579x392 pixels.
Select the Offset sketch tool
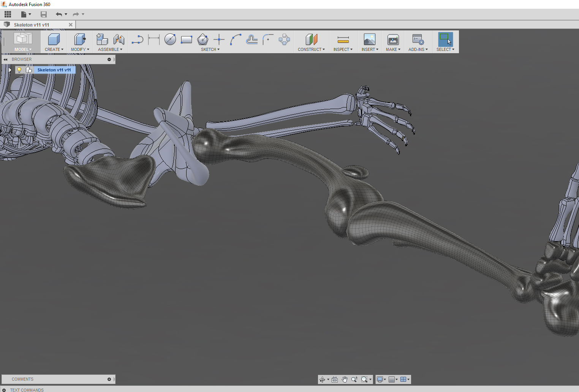tap(252, 40)
